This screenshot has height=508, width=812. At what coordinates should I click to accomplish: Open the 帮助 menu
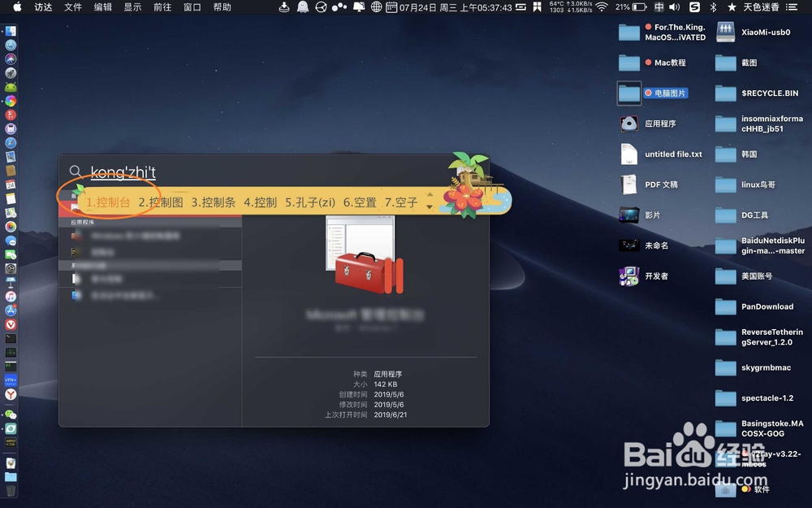[222, 7]
